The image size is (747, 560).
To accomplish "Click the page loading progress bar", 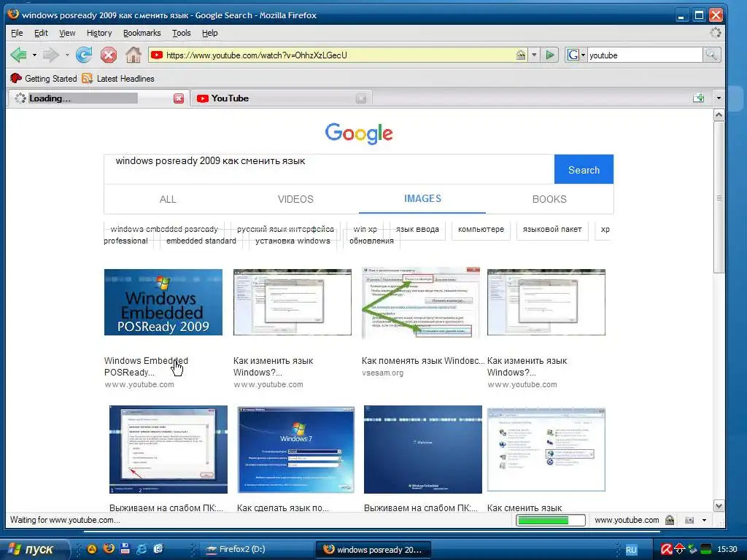I will [x=550, y=520].
